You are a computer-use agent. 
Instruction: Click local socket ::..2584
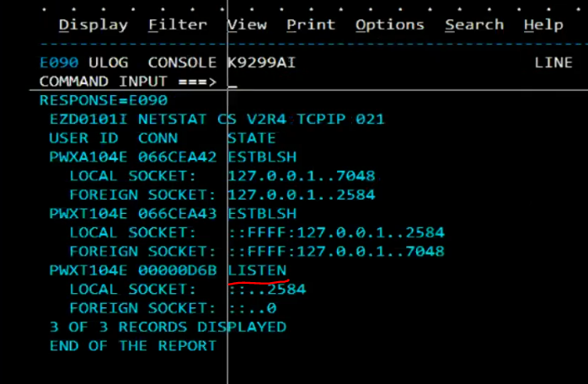pyautogui.click(x=267, y=289)
